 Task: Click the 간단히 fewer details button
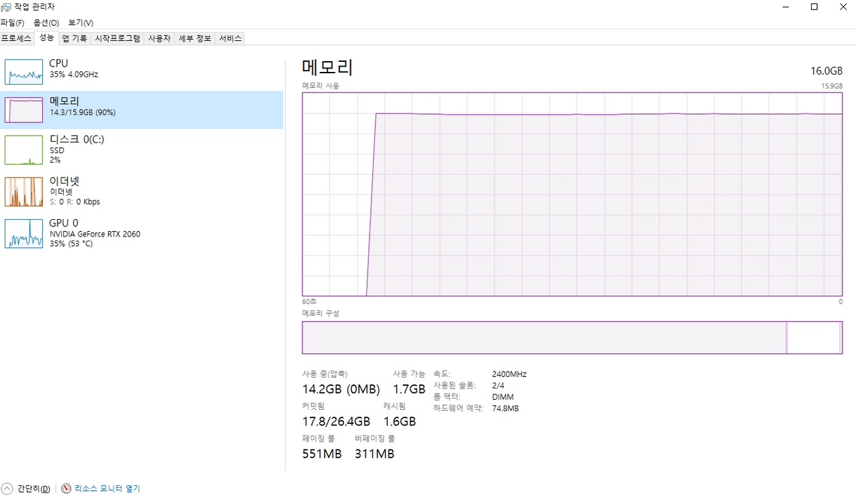34,489
